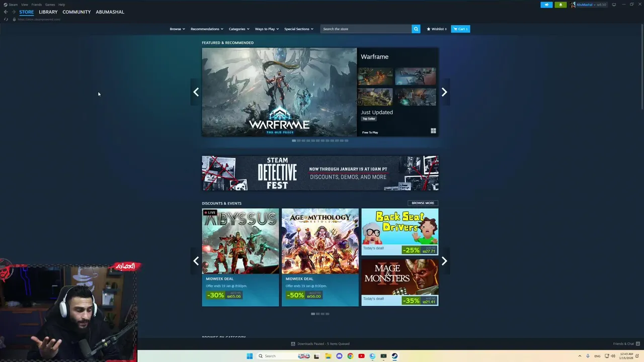
Task: Open the Back Seat Drivers daily deal
Action: point(399,232)
